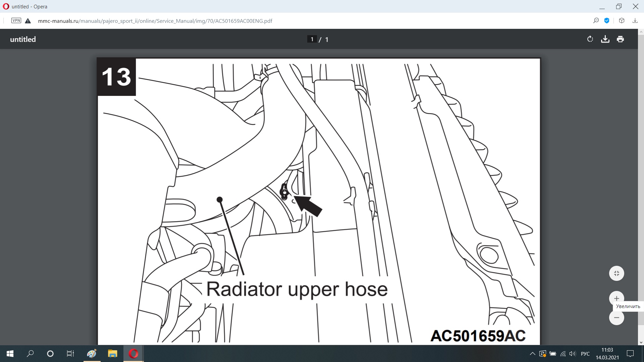Zoom out using the minus button

tap(616, 317)
